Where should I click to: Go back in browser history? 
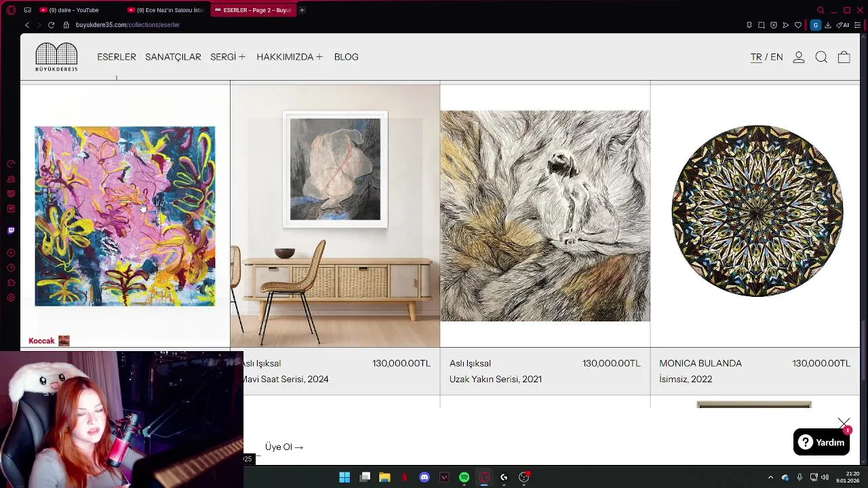coord(27,25)
